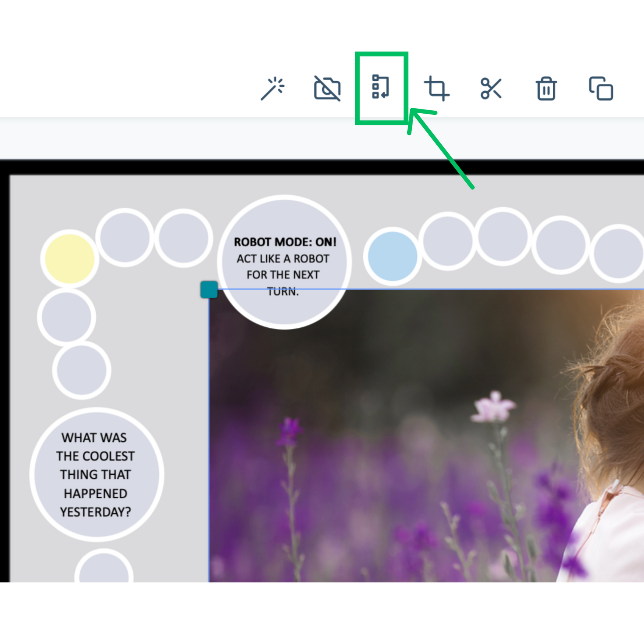This screenshot has width=644, height=644.
Task: Select the crop tool icon
Action: pyautogui.click(x=436, y=89)
